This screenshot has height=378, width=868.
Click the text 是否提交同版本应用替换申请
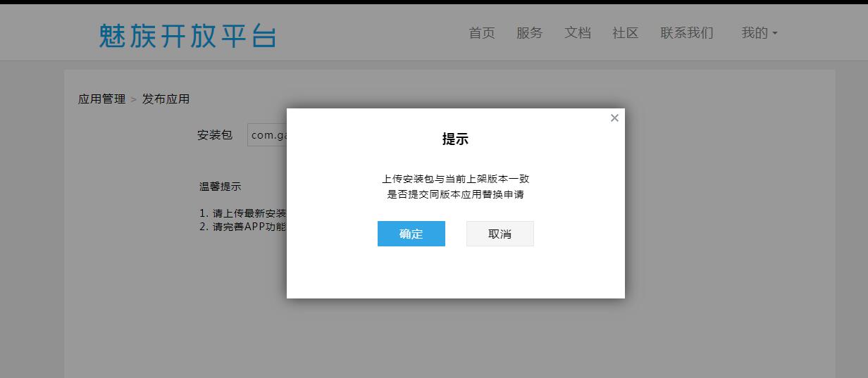click(455, 194)
